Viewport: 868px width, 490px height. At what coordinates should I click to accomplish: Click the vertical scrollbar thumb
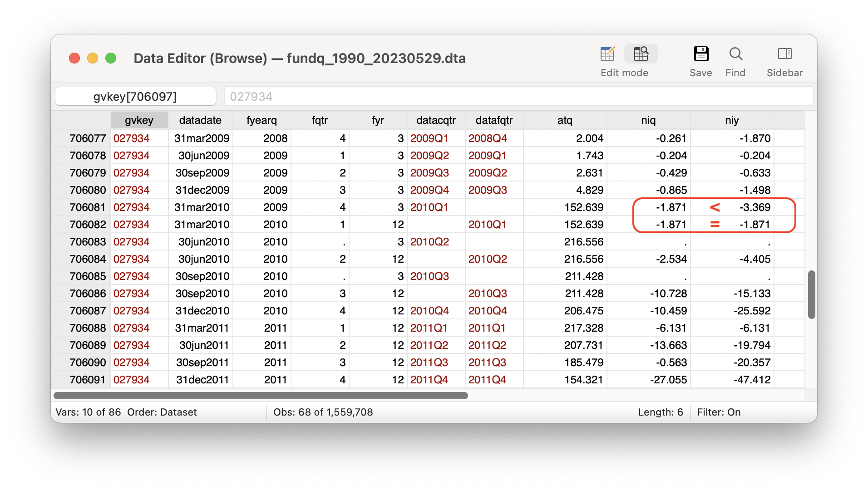coord(812,294)
